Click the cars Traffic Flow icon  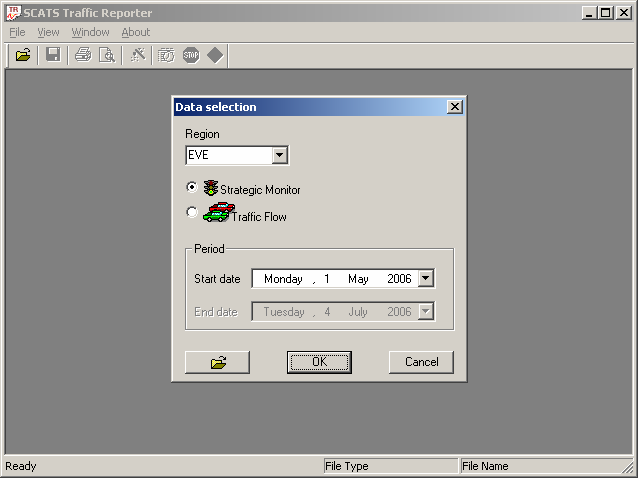[x=218, y=212]
